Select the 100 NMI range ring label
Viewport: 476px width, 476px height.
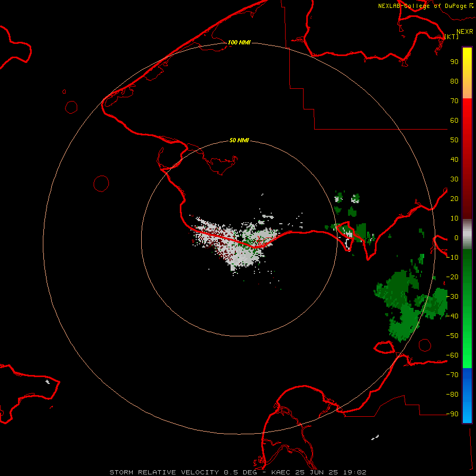point(239,42)
